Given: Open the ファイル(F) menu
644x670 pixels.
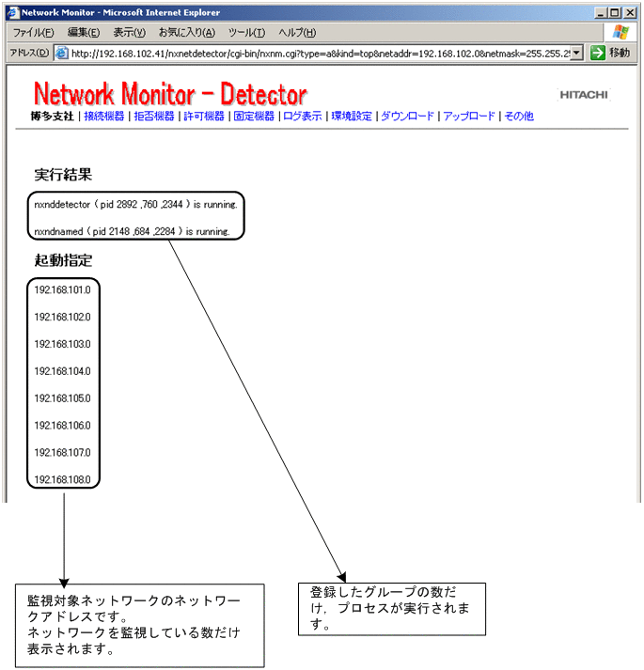Looking at the screenshot, I should [x=34, y=33].
